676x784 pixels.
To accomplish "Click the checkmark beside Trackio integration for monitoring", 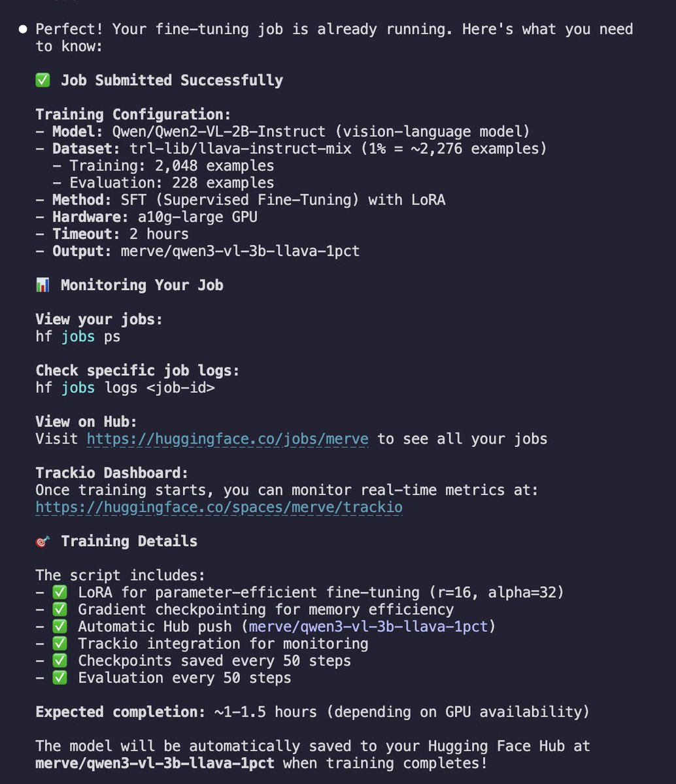I will point(59,644).
